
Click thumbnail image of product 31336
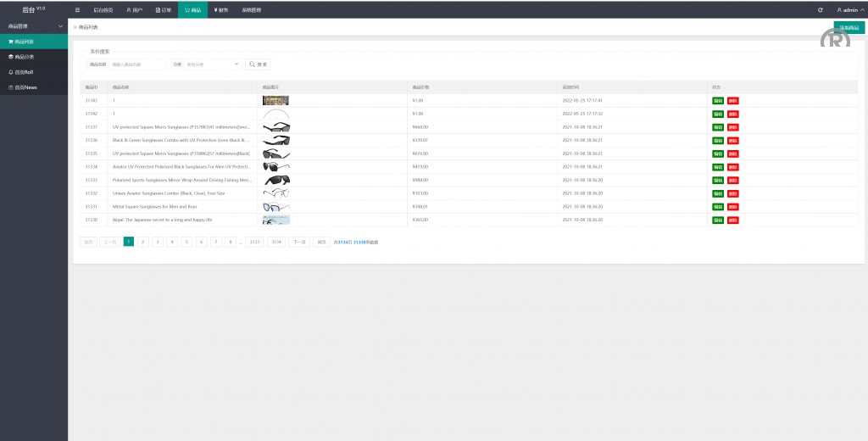pos(276,140)
